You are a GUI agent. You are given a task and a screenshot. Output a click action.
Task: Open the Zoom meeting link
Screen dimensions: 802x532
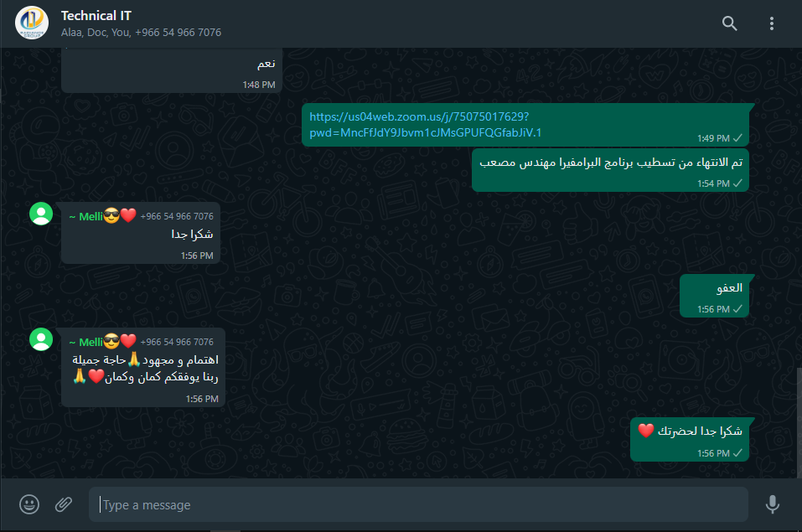click(425, 125)
